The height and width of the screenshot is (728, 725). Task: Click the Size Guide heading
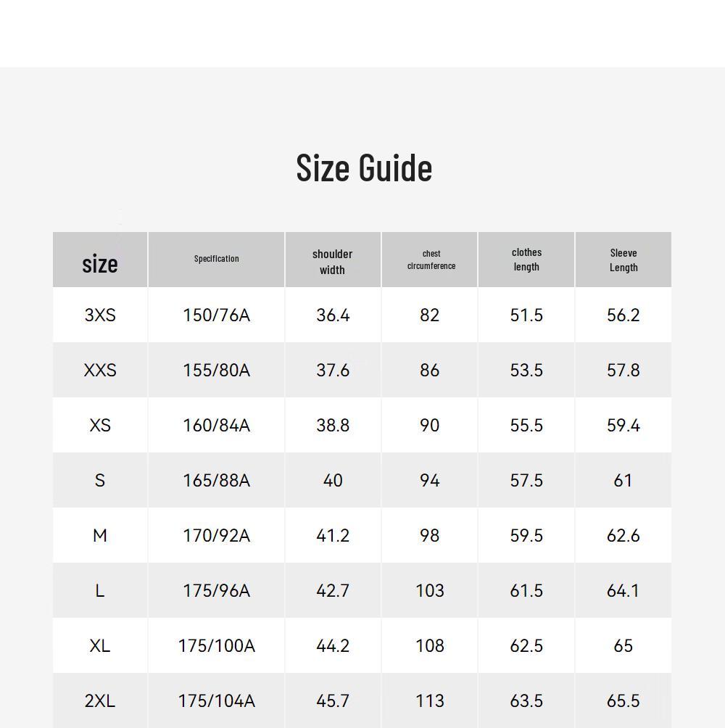[x=364, y=167]
